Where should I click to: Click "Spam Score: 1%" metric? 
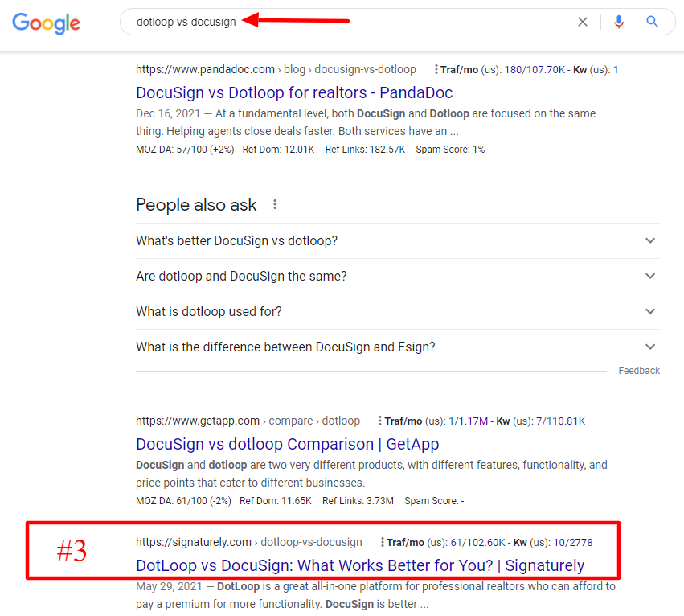pyautogui.click(x=450, y=150)
